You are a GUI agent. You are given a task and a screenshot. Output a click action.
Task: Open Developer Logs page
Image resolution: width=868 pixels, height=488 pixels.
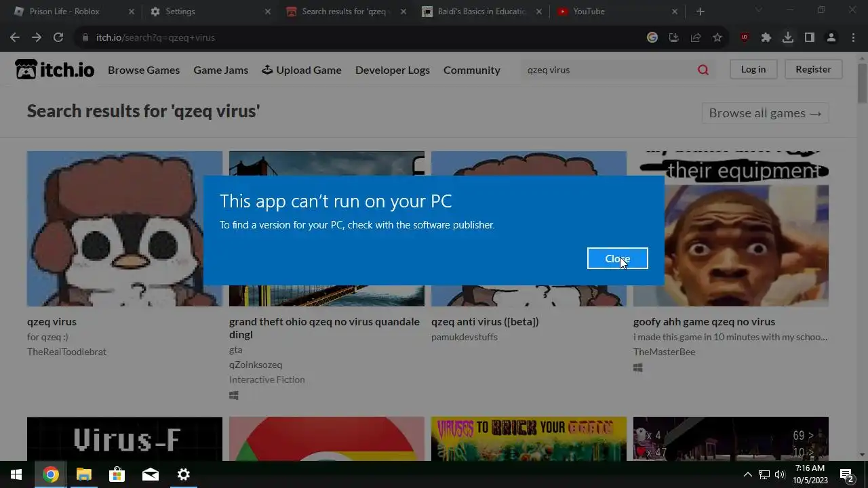(x=393, y=70)
